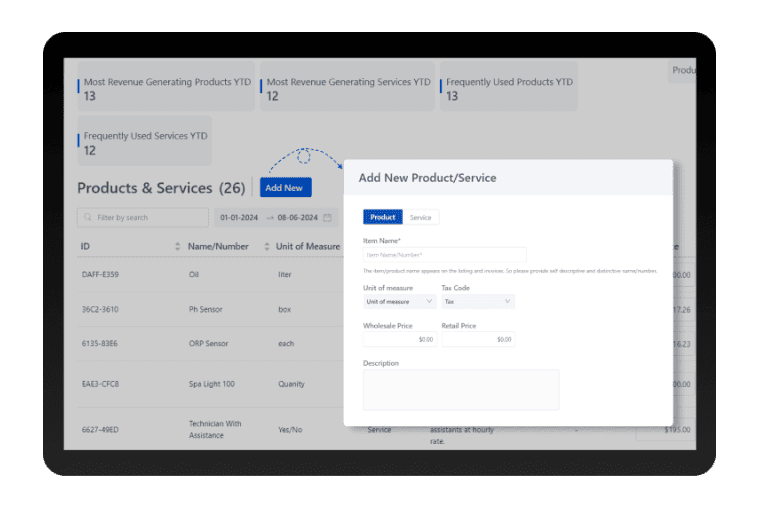Image resolution: width=758 pixels, height=507 pixels.
Task: Click the Description text area
Action: pyautogui.click(x=461, y=390)
